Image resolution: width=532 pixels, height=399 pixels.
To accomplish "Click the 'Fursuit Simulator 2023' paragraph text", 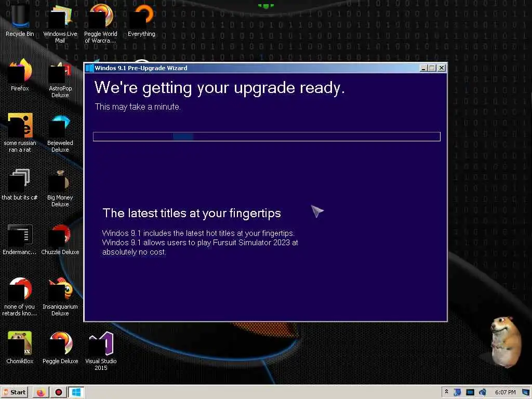I will (200, 243).
